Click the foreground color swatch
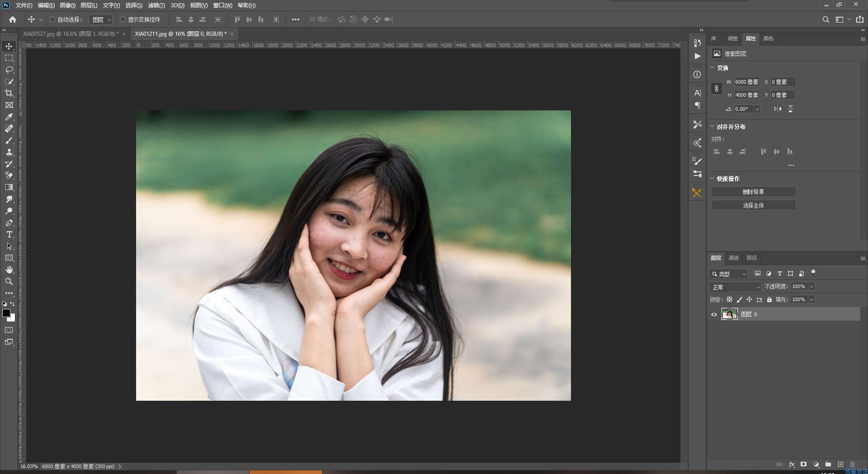 coord(6,313)
